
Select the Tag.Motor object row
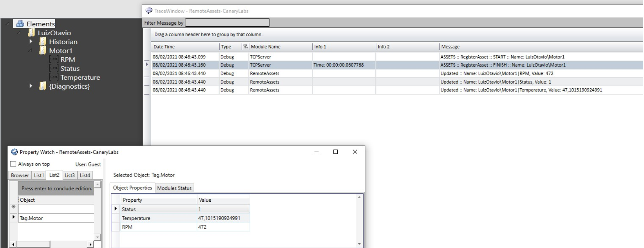coord(56,218)
